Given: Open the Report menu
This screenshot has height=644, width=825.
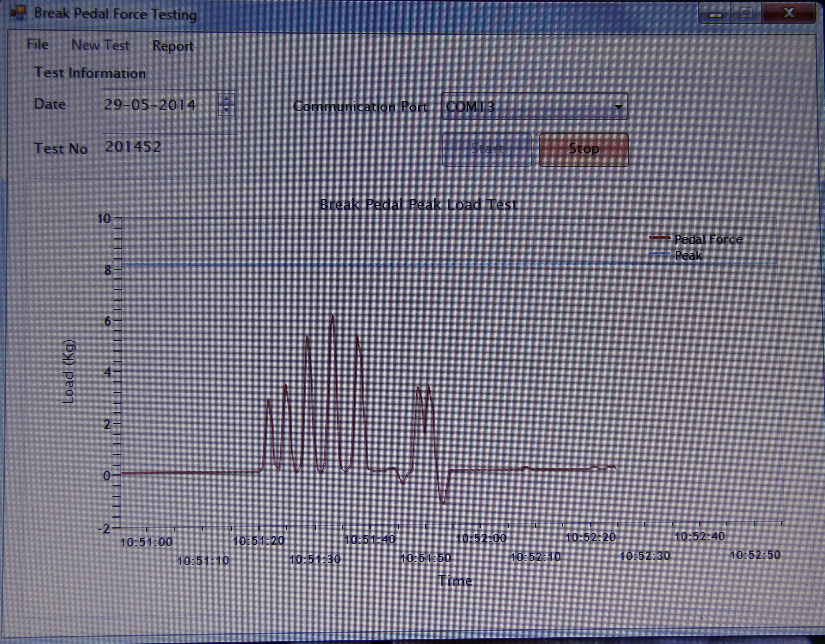Looking at the screenshot, I should click(x=173, y=46).
